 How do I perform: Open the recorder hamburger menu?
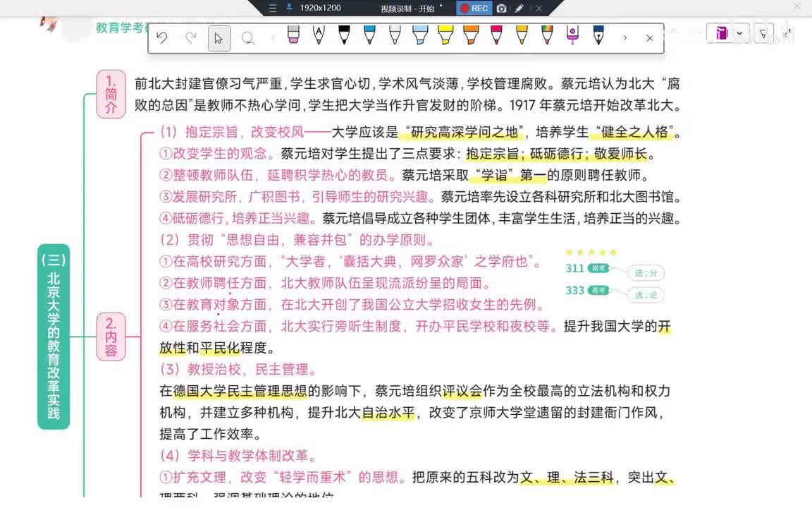pyautogui.click(x=272, y=8)
